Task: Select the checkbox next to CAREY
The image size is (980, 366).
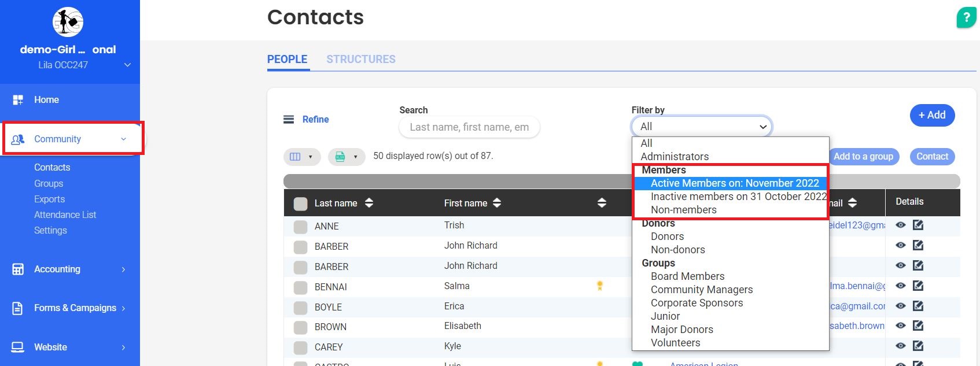Action: coord(300,347)
